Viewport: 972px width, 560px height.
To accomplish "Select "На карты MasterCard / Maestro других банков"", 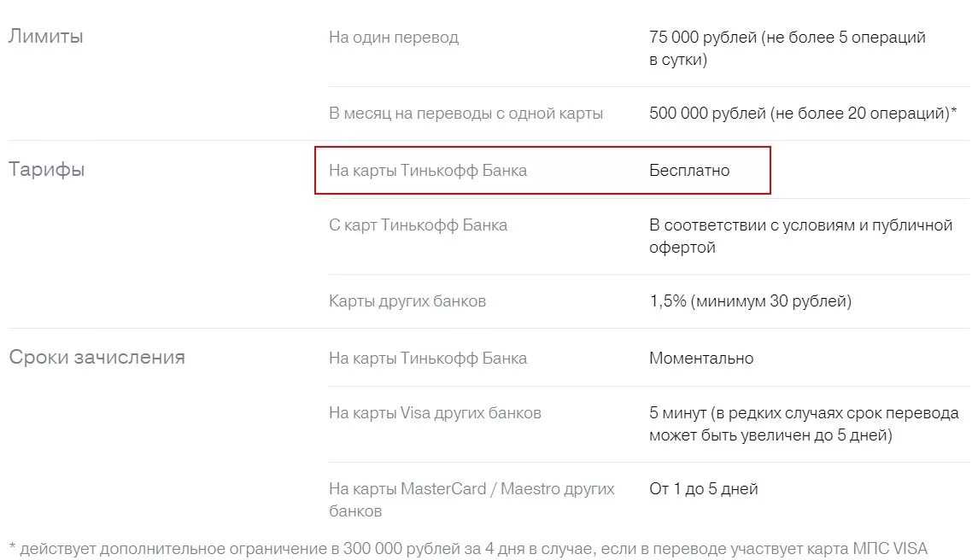I will tap(471, 500).
